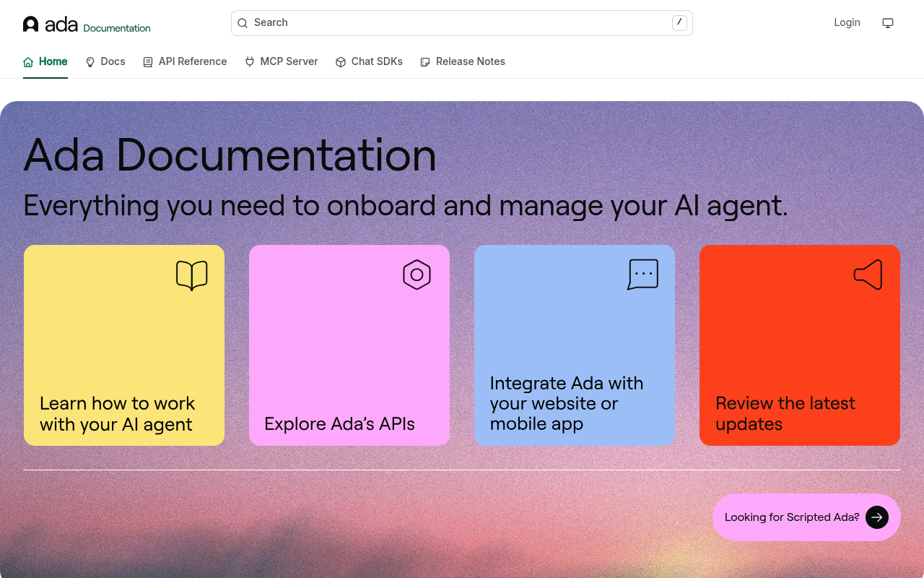This screenshot has width=924, height=578.
Task: Click the green Documentation logo text
Action: (117, 28)
